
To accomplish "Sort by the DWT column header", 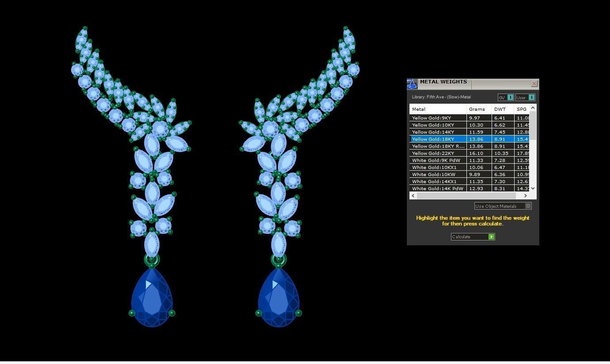I will tap(503, 109).
